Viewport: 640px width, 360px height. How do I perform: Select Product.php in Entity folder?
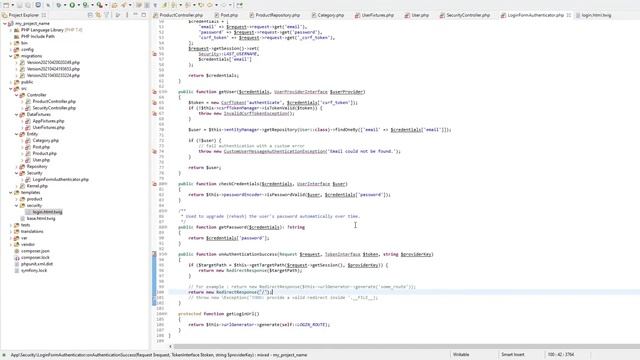click(44, 153)
